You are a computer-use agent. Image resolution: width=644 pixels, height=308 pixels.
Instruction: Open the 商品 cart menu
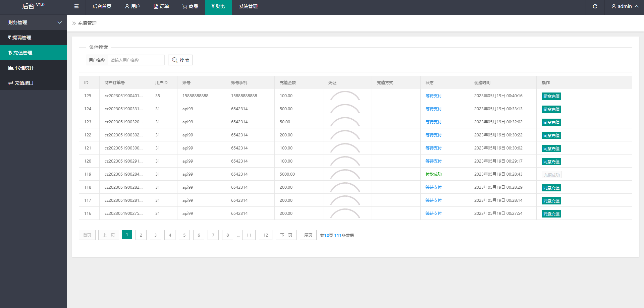[x=190, y=6]
